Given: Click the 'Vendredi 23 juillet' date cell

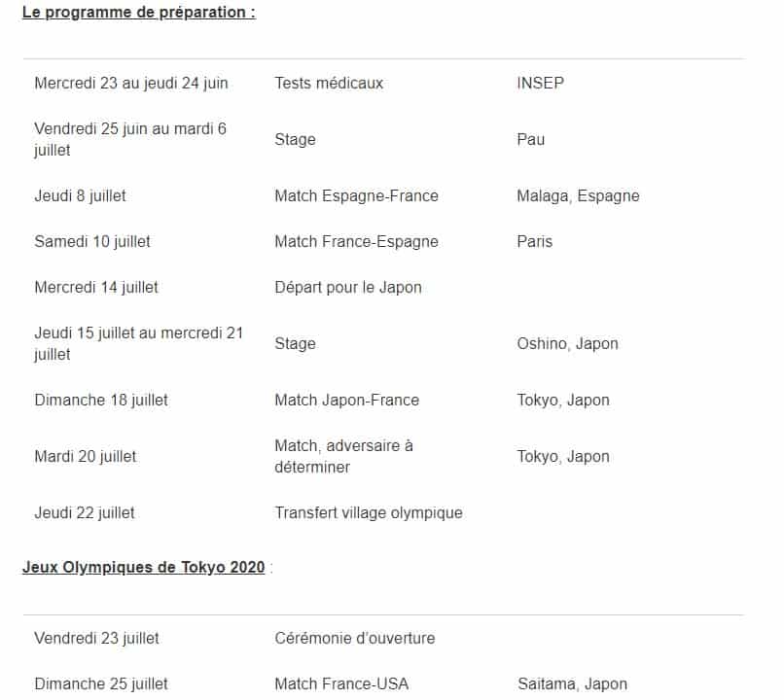Looking at the screenshot, I should [x=96, y=638].
